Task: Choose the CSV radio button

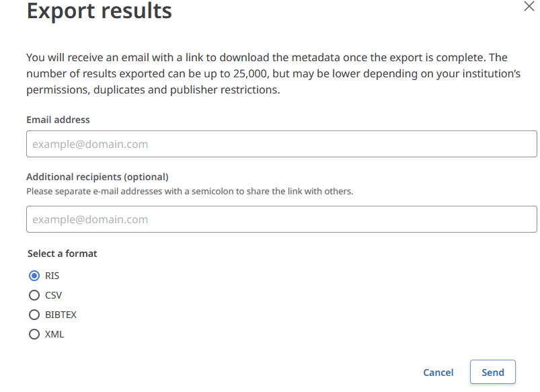Action: click(x=34, y=295)
